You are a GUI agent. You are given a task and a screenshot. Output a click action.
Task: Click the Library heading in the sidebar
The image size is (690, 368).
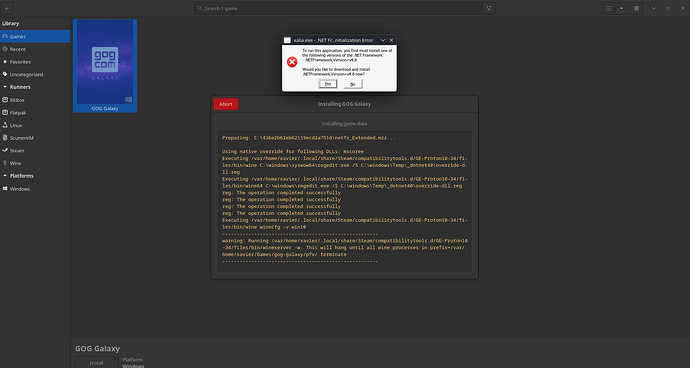(x=11, y=24)
